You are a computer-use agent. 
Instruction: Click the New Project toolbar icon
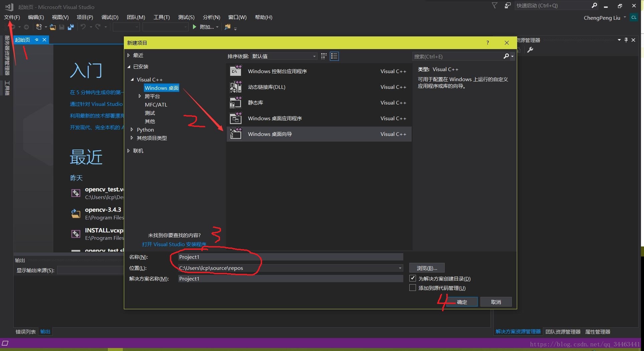[x=39, y=27]
